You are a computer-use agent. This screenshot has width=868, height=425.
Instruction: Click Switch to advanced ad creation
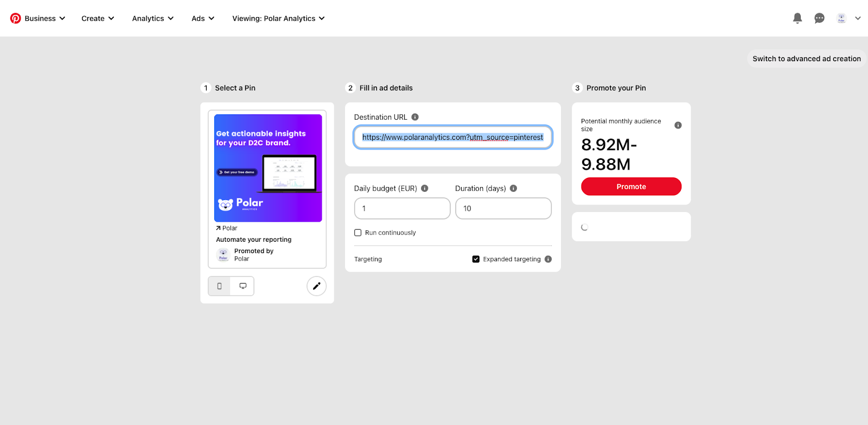click(807, 59)
